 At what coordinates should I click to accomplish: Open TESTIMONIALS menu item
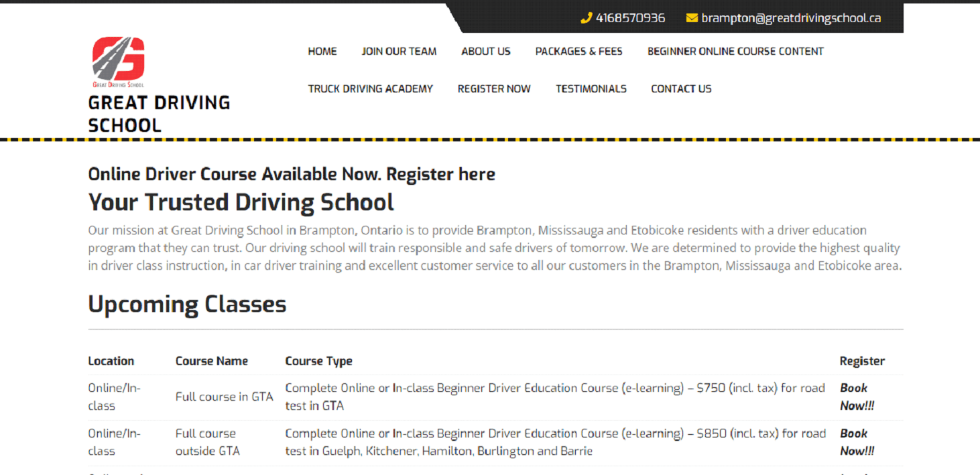click(591, 88)
